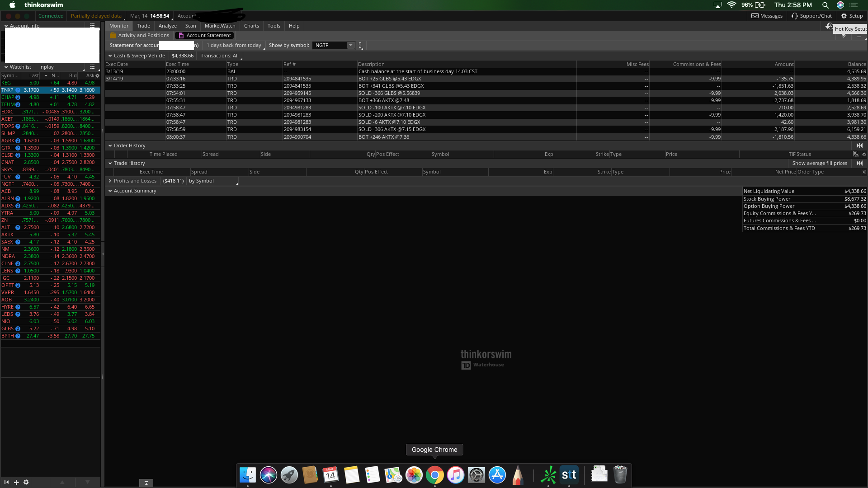Open Transactions: All filter dropdown
The image size is (868, 488).
220,56
